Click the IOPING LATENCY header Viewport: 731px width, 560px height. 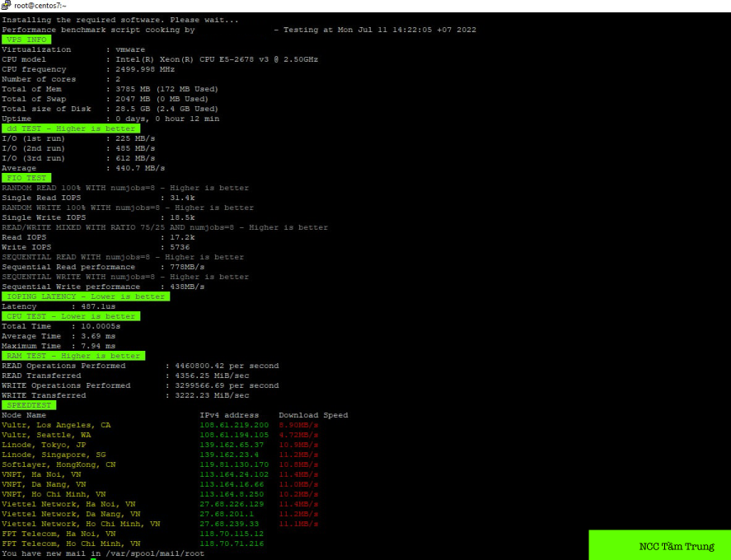tap(86, 296)
